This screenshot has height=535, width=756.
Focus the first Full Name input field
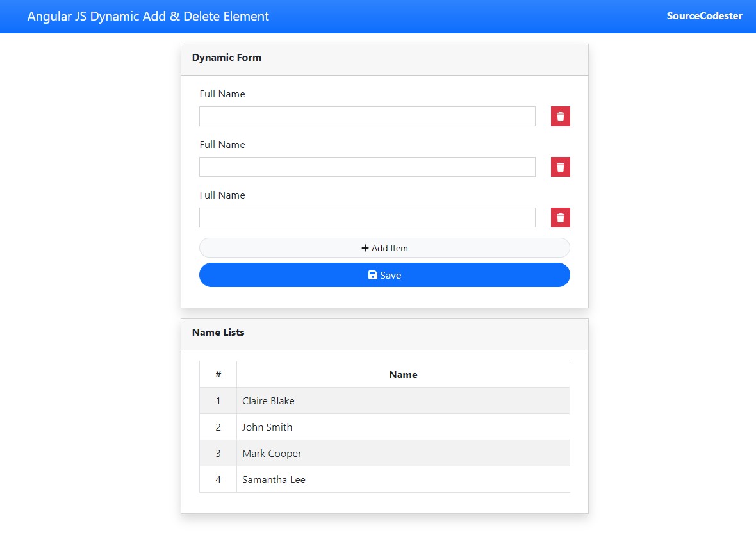click(367, 116)
